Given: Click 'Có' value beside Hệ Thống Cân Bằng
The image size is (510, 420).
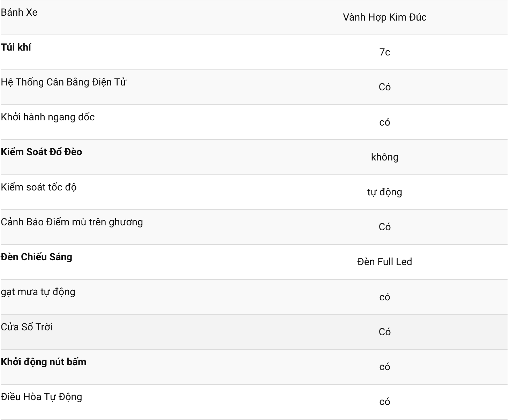Looking at the screenshot, I should 384,87.
